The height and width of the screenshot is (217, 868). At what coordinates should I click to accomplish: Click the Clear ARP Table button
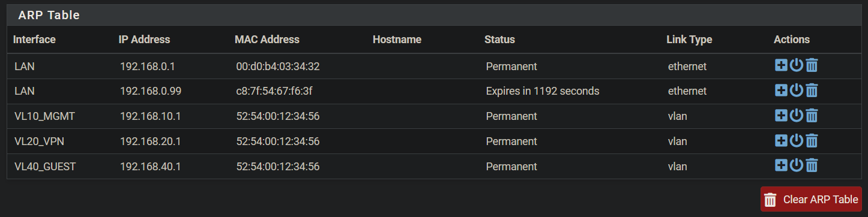click(x=811, y=199)
